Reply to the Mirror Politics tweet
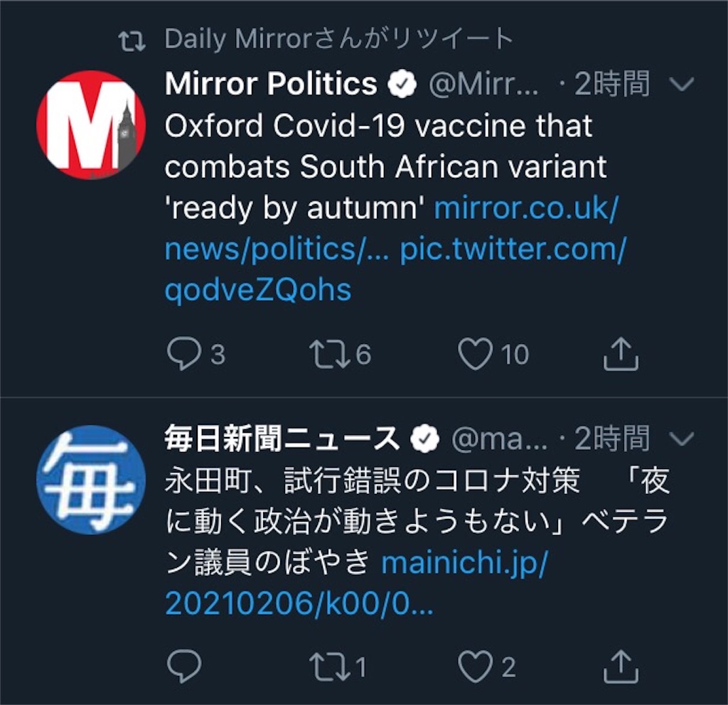The width and height of the screenshot is (728, 705). 184,354
